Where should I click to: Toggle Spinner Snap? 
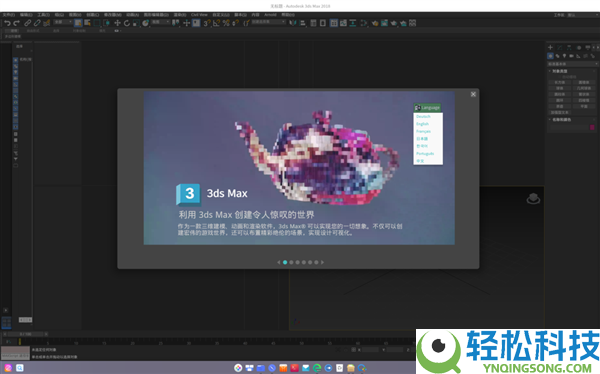pos(235,23)
